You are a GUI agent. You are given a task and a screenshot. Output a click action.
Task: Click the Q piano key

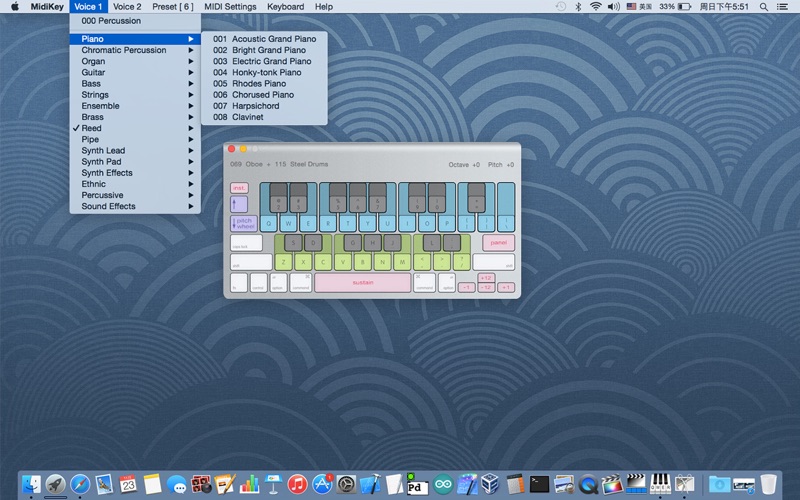click(x=270, y=223)
